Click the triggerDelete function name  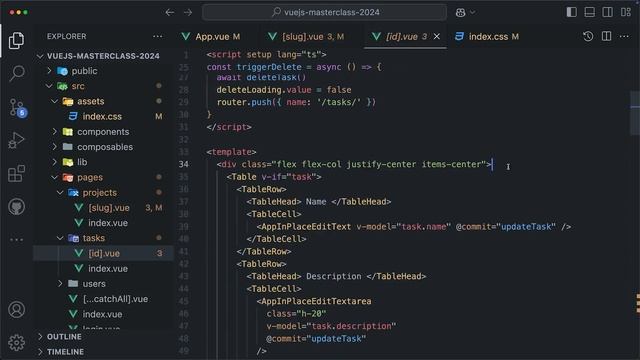click(x=269, y=67)
